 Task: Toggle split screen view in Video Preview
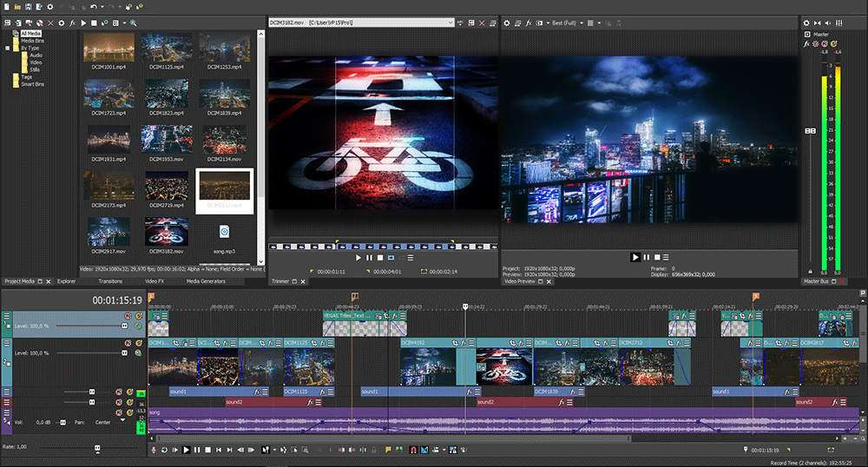(x=539, y=23)
